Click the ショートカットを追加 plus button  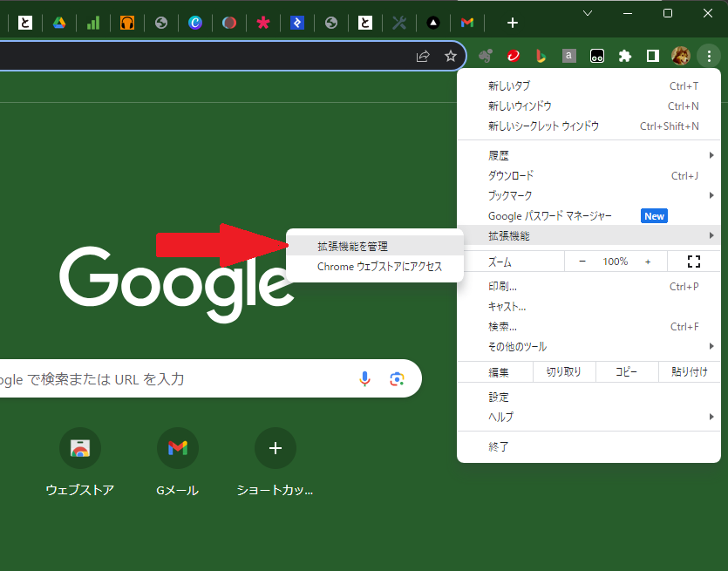pyautogui.click(x=275, y=448)
